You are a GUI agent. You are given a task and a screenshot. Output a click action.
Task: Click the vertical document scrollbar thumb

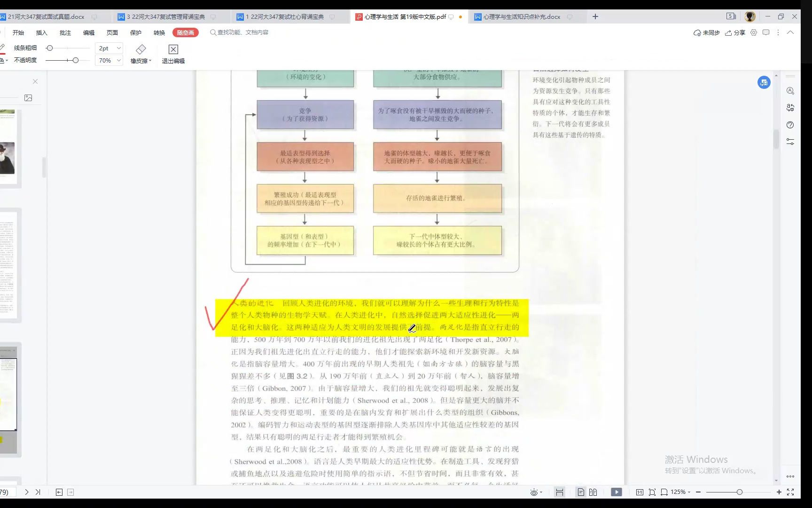tap(776, 139)
